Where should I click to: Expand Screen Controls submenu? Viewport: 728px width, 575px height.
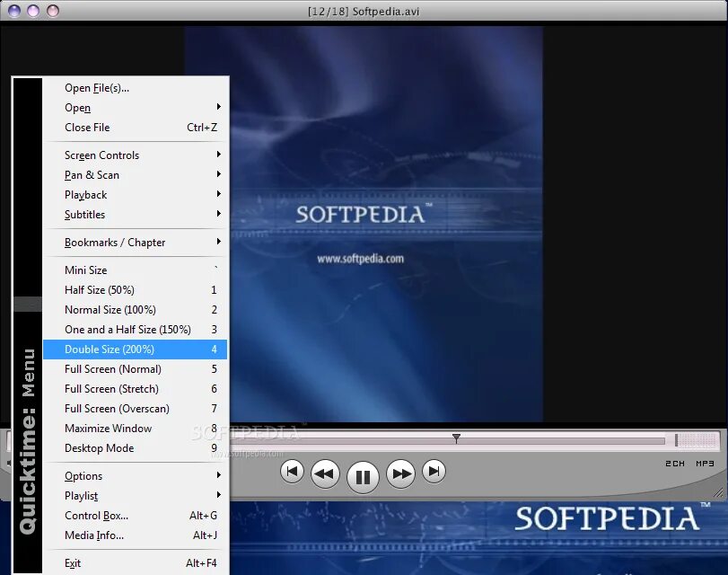[136, 155]
